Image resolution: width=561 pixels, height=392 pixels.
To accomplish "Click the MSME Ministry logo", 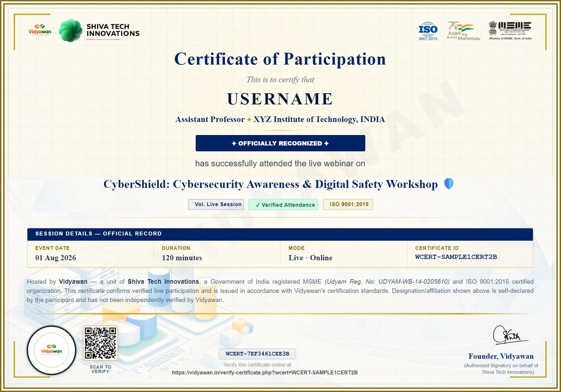I will click(510, 31).
